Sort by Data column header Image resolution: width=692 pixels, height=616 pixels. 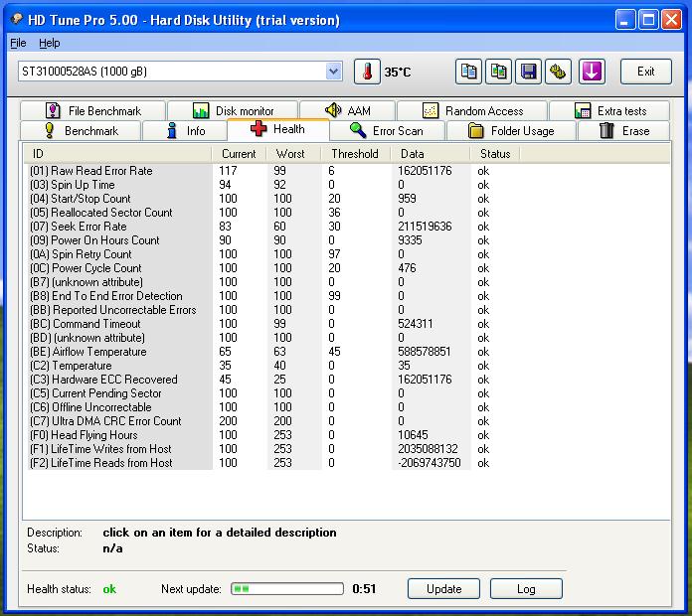431,153
